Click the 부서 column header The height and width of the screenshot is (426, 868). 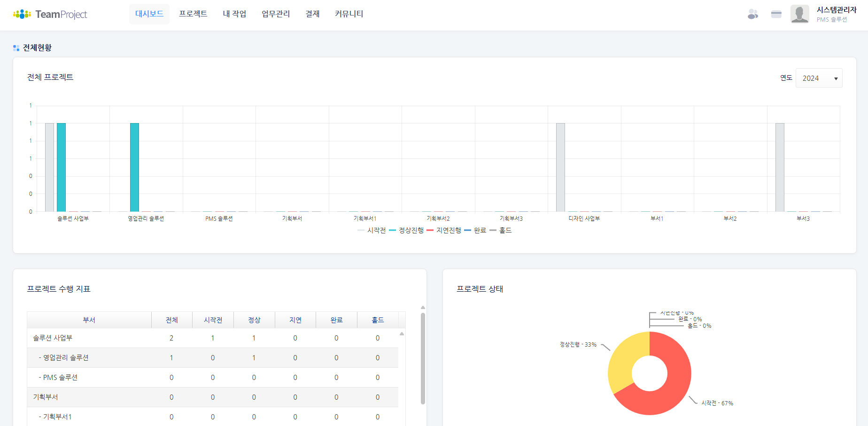pyautogui.click(x=89, y=320)
